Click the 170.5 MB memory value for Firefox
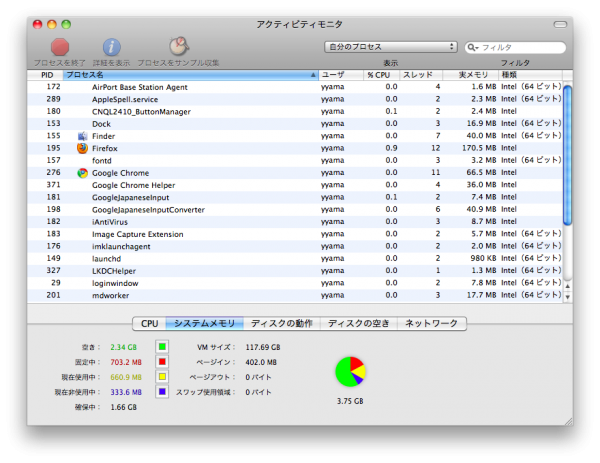Viewport: 600px width, 463px height. tap(479, 148)
